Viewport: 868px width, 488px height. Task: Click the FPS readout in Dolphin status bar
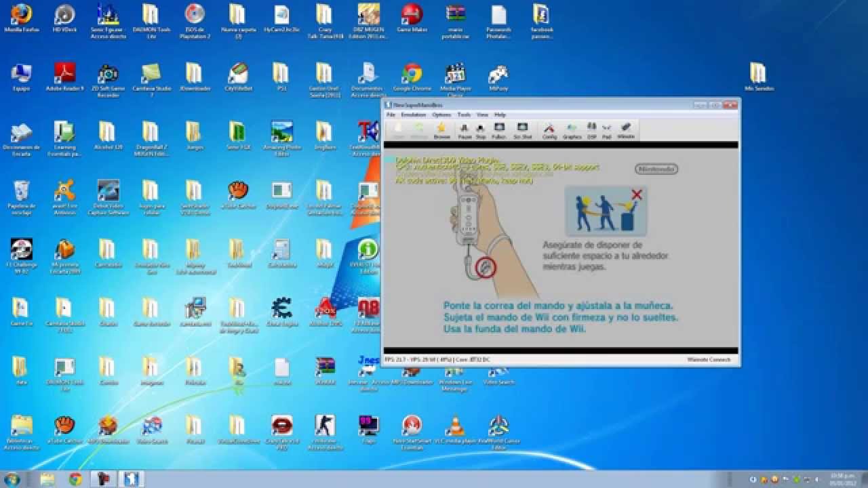point(437,359)
